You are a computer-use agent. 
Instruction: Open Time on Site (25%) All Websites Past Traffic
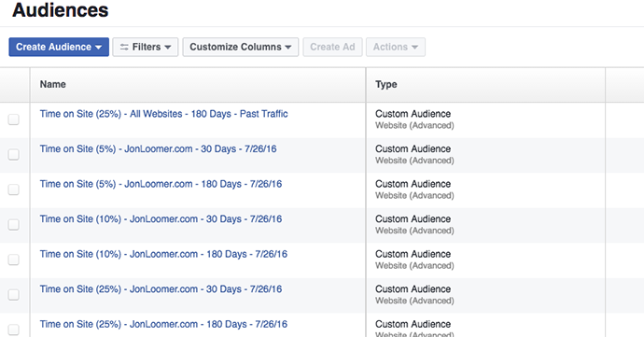164,114
